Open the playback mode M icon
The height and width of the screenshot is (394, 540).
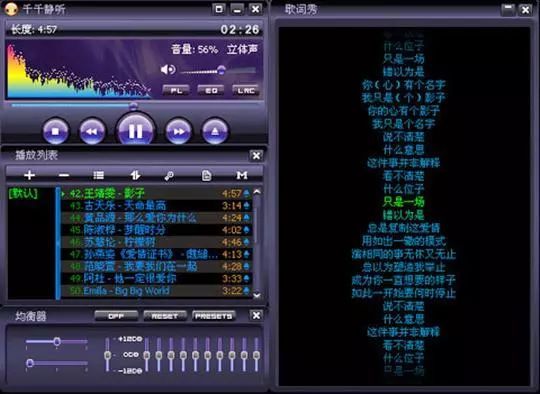(242, 175)
